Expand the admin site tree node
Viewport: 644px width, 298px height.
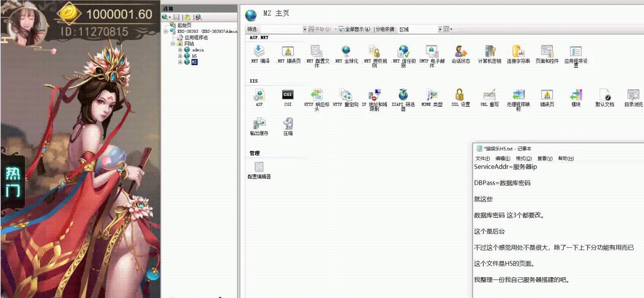[180, 50]
